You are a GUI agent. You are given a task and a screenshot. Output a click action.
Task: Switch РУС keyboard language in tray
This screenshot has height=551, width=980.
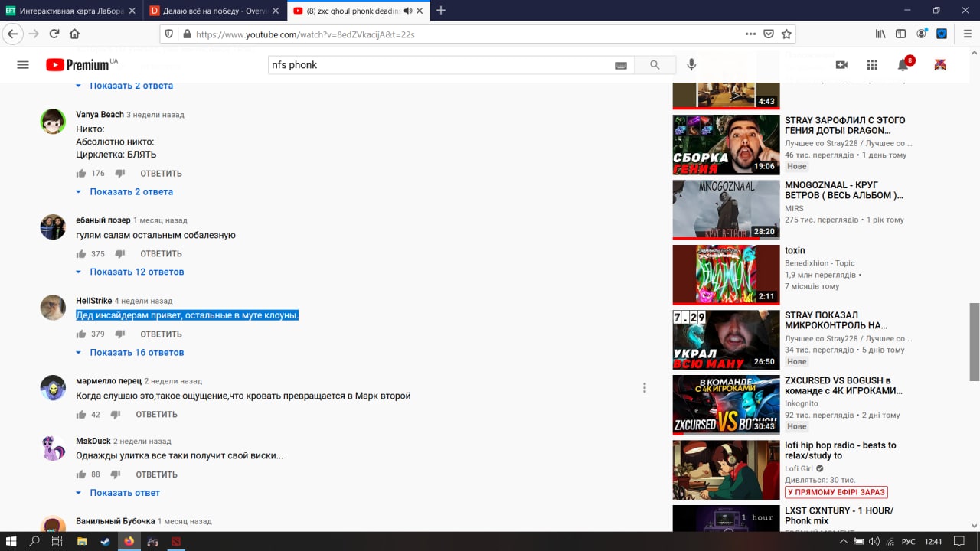click(x=908, y=542)
